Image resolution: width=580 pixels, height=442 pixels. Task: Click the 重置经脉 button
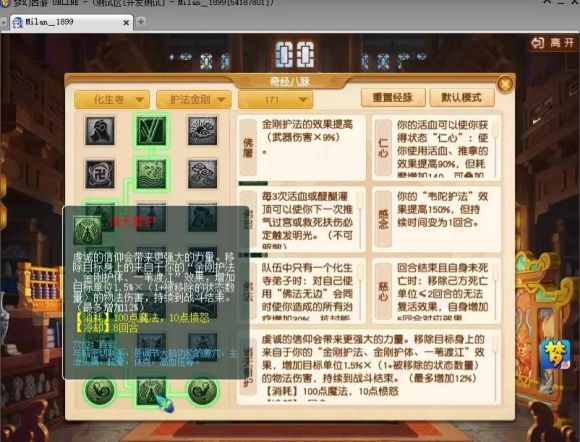coord(393,98)
